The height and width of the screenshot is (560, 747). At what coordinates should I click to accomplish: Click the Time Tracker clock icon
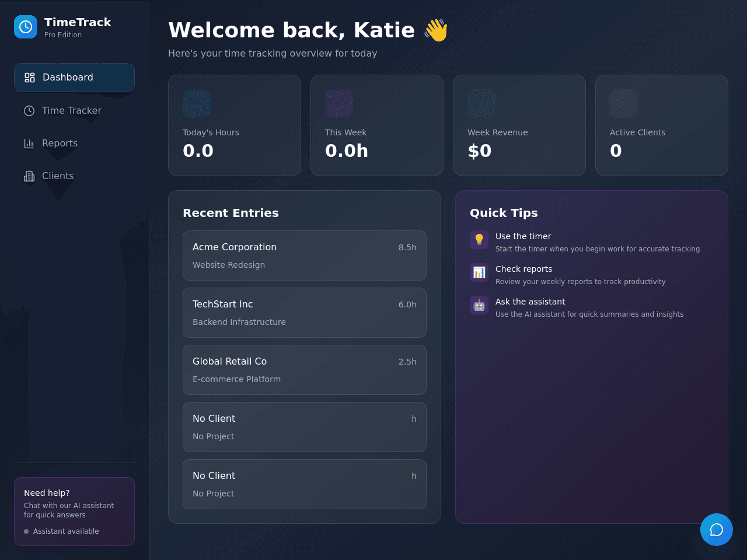(x=29, y=111)
